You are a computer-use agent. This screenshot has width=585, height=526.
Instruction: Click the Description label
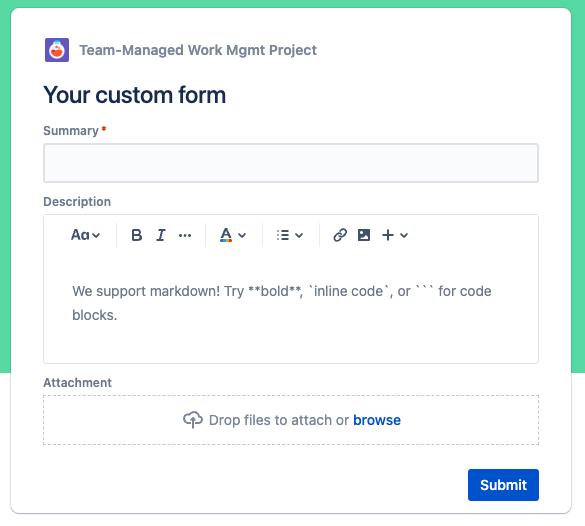click(77, 201)
